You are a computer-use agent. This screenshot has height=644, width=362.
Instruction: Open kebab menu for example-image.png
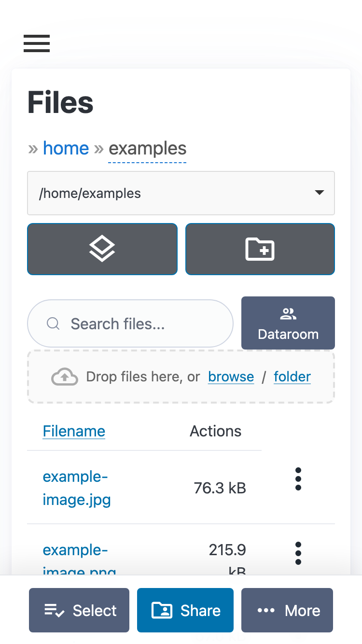coord(298,553)
